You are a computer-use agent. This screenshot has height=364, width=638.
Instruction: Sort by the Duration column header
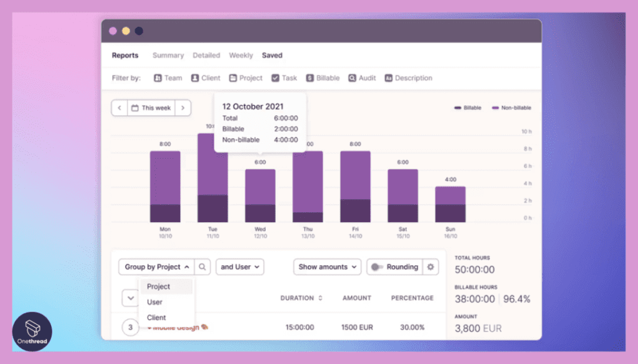301,298
